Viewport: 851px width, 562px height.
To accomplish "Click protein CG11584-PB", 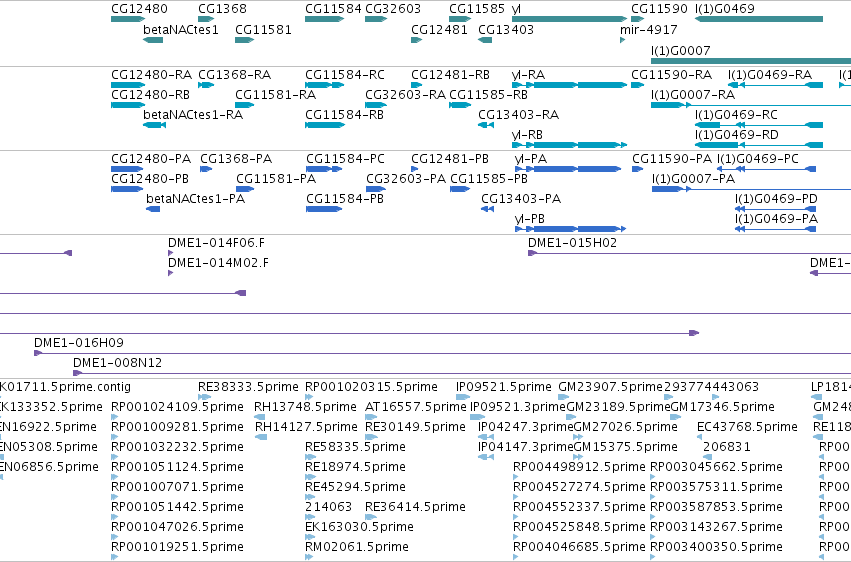I will (x=345, y=199).
